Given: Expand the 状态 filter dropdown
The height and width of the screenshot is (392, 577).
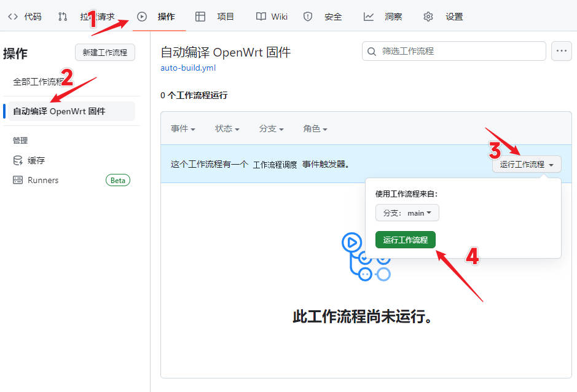Looking at the screenshot, I should 227,129.
